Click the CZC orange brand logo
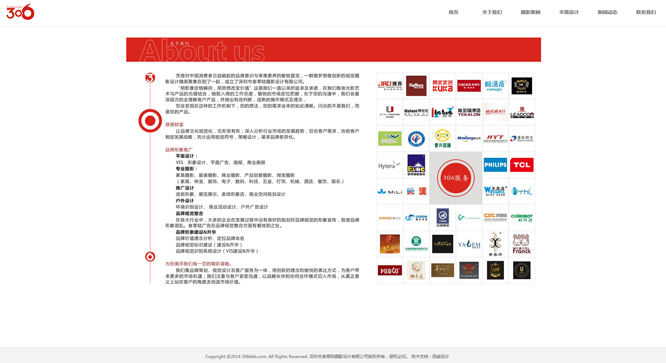 pyautogui.click(x=495, y=217)
